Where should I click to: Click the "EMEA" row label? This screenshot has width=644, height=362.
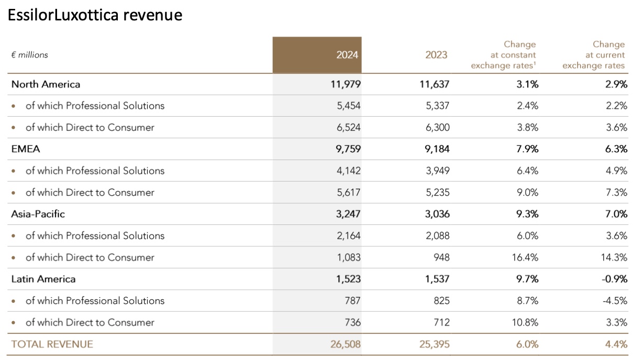26,149
